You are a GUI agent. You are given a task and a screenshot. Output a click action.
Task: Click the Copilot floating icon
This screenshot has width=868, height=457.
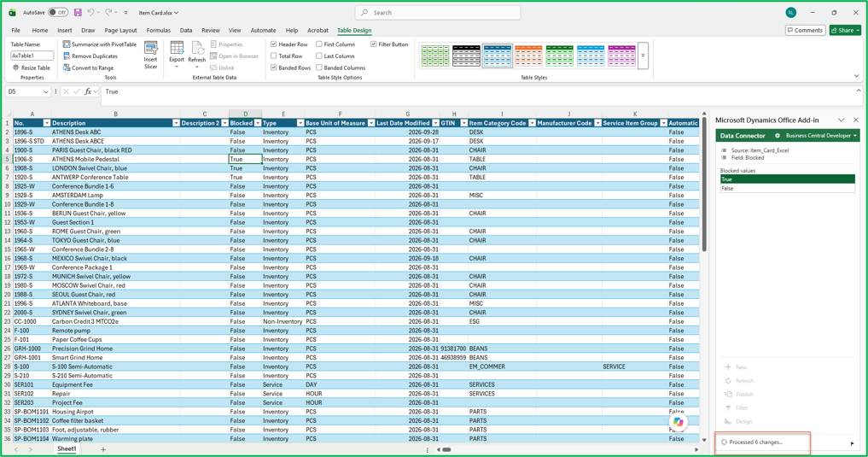pyautogui.click(x=679, y=422)
